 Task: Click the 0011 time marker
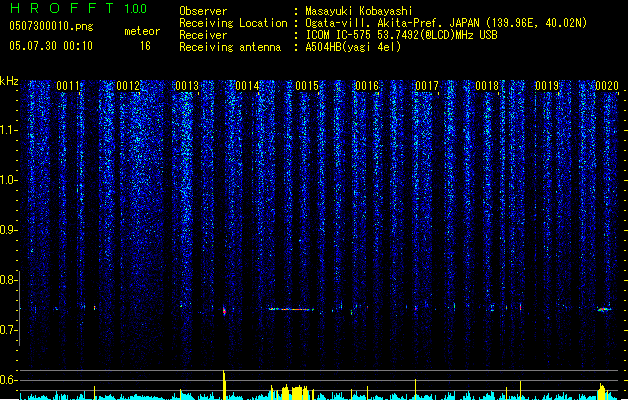point(68,86)
